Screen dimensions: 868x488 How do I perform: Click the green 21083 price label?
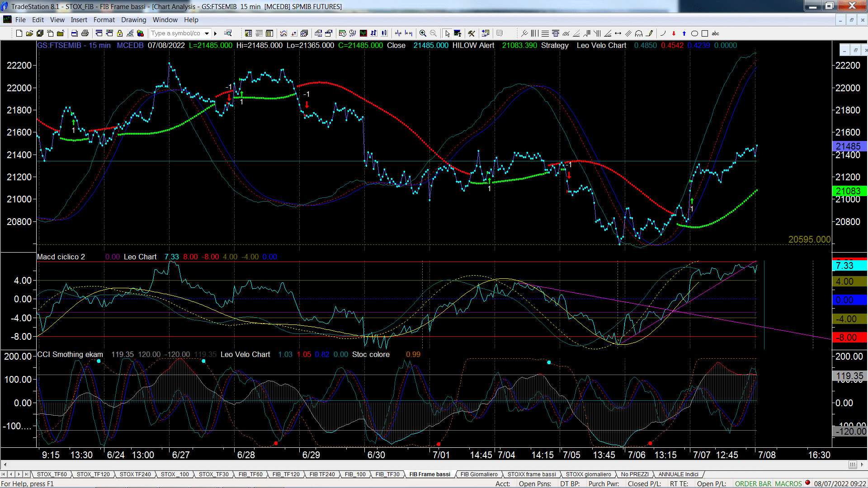coord(849,191)
